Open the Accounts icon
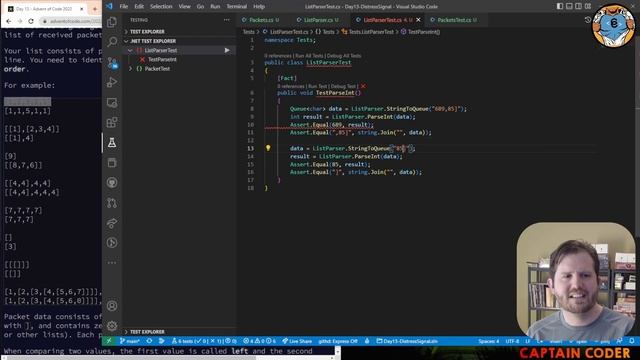Screen dimensions: 640x360 tap(112, 306)
